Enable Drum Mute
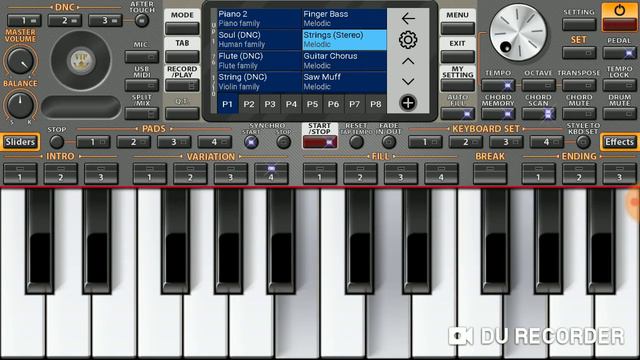This screenshot has height=360, width=640. pos(620,113)
